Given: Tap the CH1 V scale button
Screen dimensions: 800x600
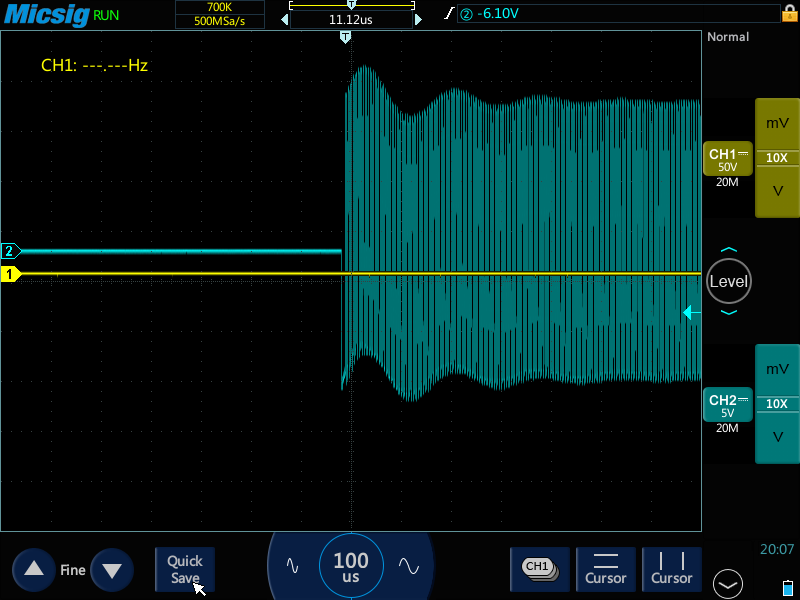Looking at the screenshot, I should pyautogui.click(x=777, y=191).
